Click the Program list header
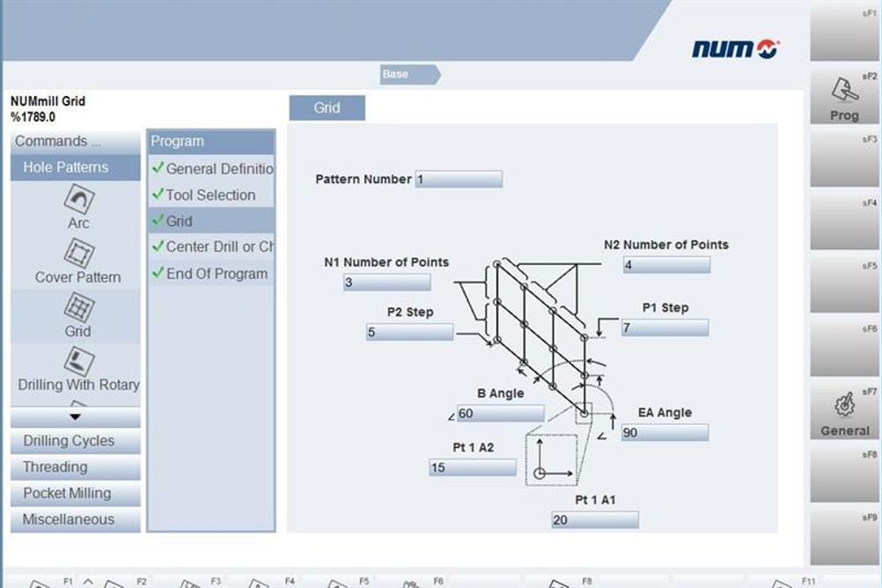Image resolution: width=882 pixels, height=588 pixels. pos(211,142)
